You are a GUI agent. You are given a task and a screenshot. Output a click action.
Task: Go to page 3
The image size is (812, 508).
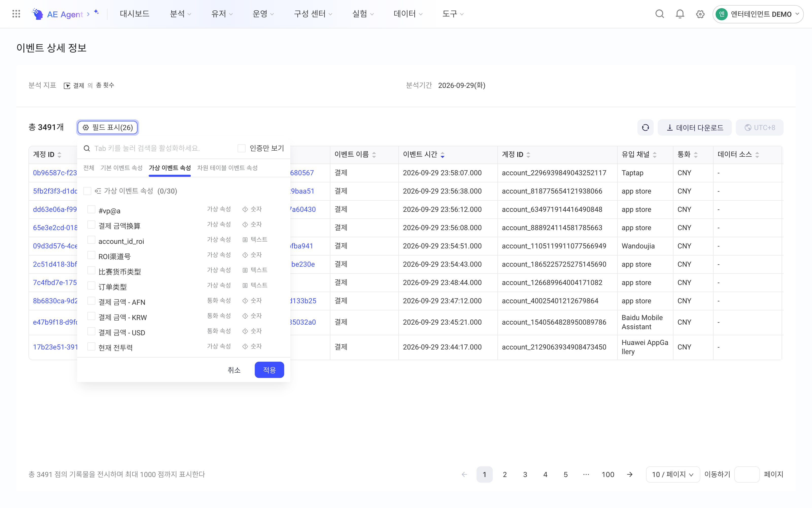pyautogui.click(x=525, y=474)
